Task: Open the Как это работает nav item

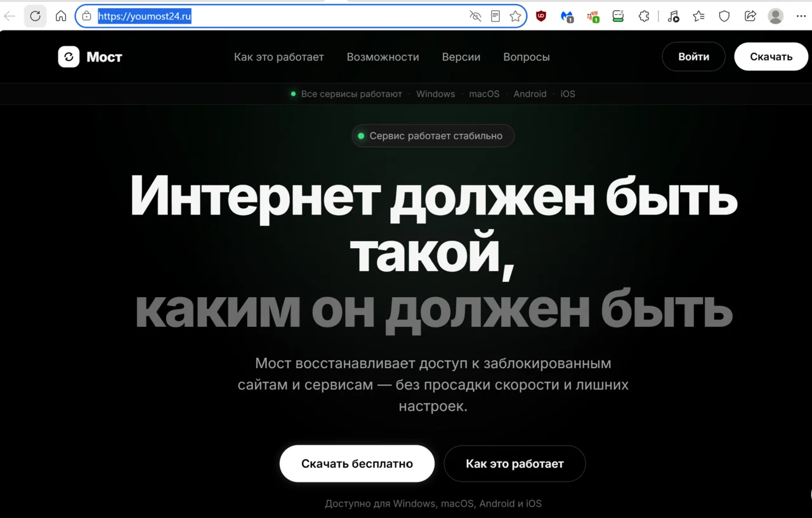Action: tap(279, 56)
